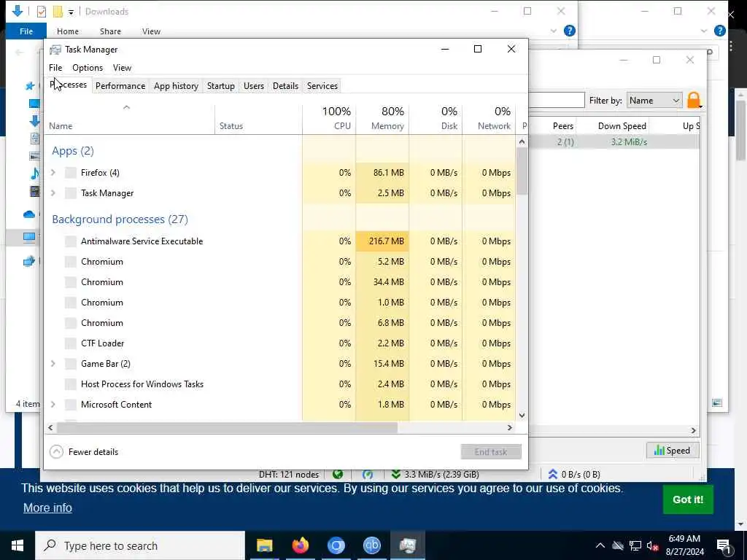This screenshot has height=560, width=747.
Task: Click the taskbar search box
Action: [x=140, y=545]
